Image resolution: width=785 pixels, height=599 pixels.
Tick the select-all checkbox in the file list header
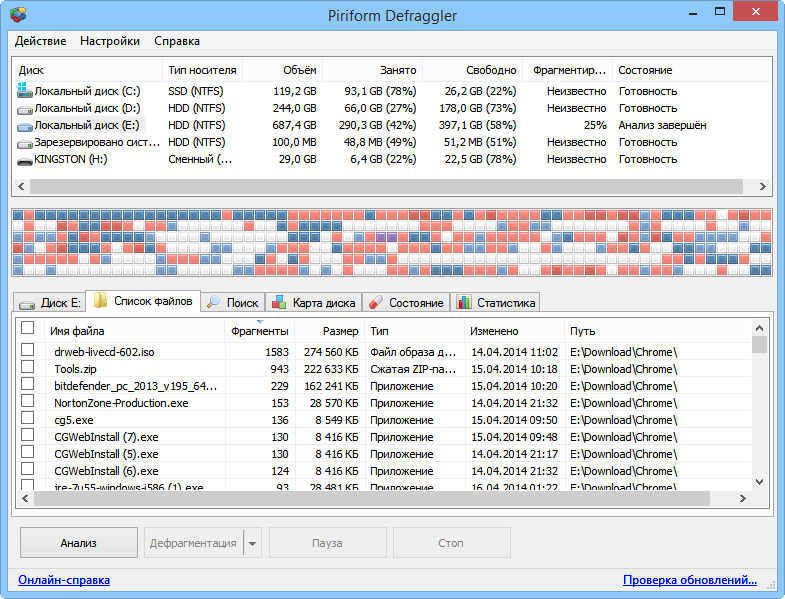pyautogui.click(x=28, y=328)
